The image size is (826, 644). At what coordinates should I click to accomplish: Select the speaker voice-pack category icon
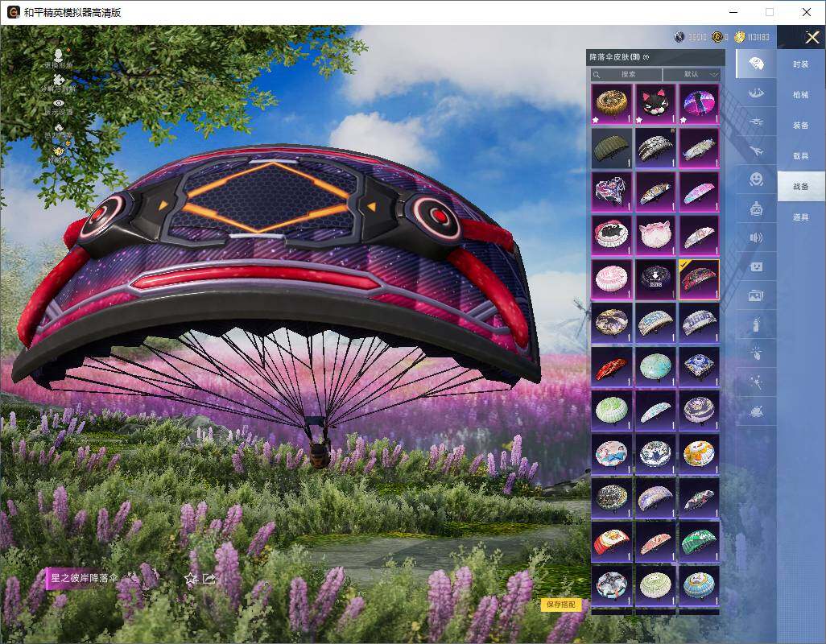pos(756,237)
